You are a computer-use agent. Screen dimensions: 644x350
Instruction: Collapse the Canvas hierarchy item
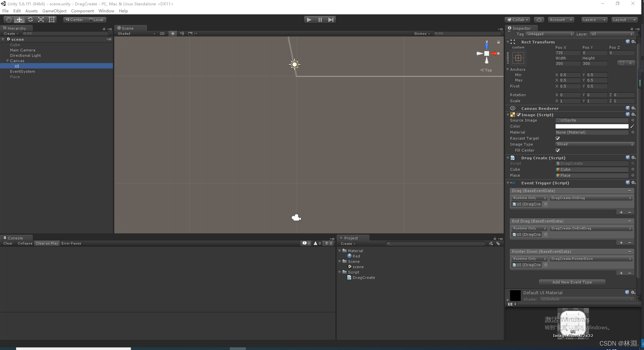click(x=7, y=61)
